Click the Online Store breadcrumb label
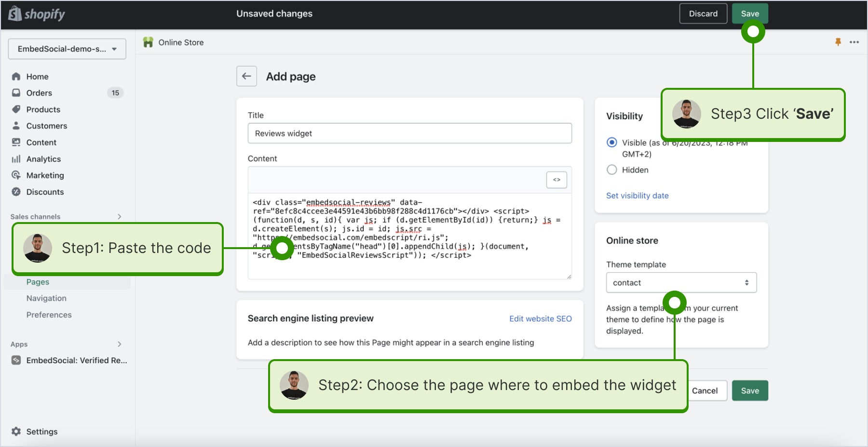This screenshot has width=868, height=447. click(x=181, y=42)
